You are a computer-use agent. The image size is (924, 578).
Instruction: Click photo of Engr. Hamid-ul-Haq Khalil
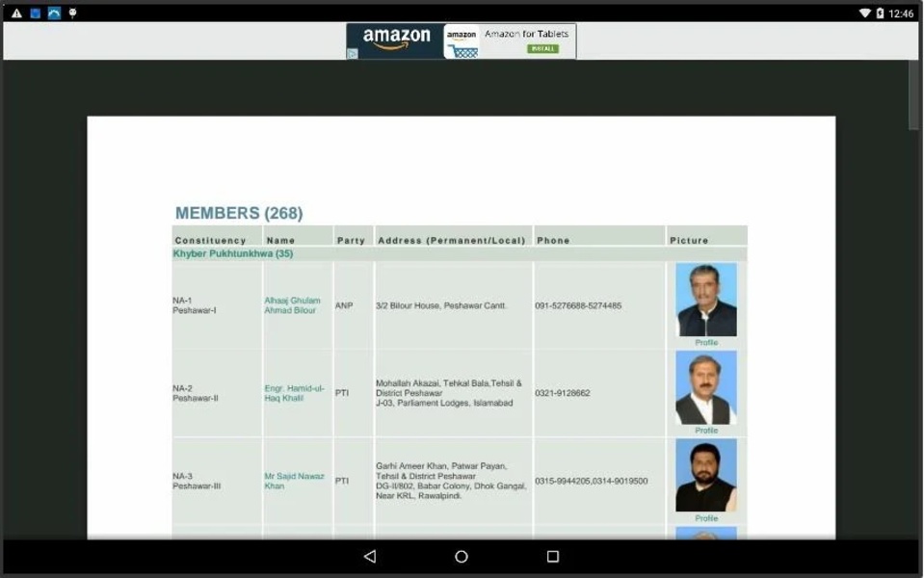pyautogui.click(x=706, y=387)
